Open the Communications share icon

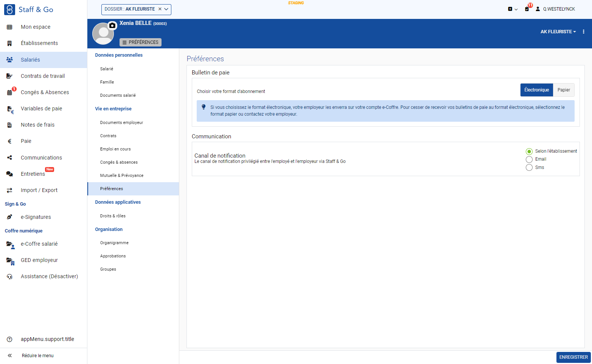[x=9, y=158]
